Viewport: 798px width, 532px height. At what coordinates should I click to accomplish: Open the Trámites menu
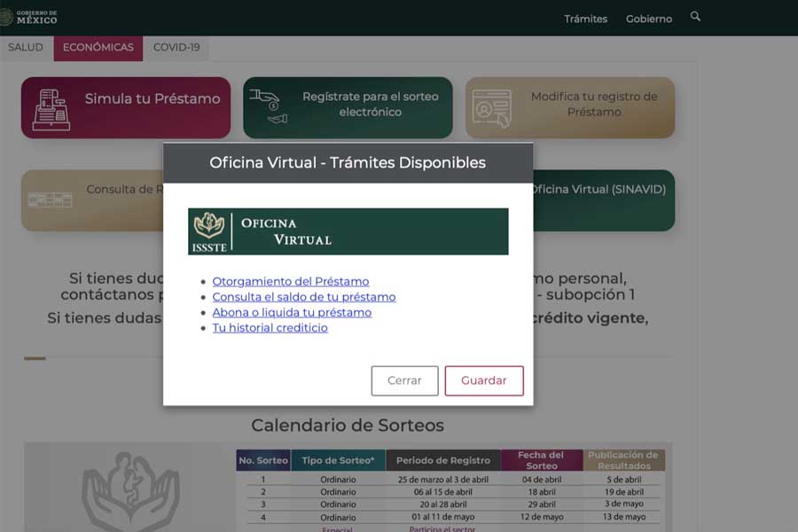(585, 19)
